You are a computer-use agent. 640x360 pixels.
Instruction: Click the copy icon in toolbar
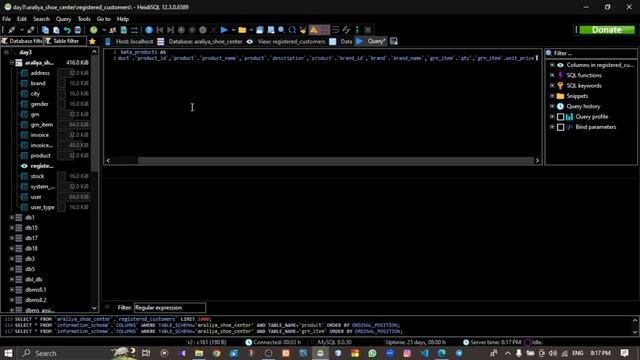(45, 30)
